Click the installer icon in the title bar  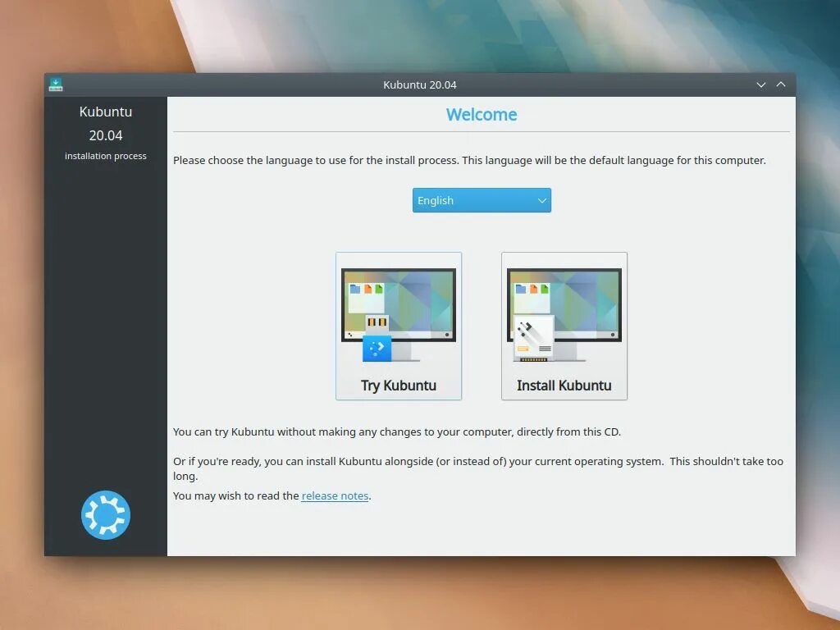click(56, 84)
